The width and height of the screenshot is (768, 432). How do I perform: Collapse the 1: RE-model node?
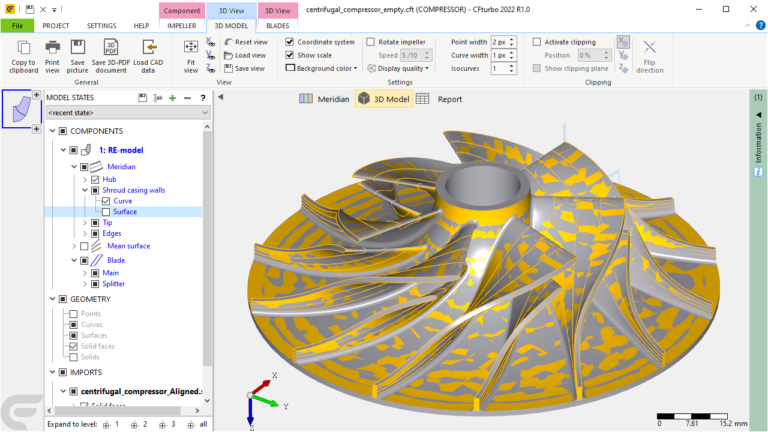[63, 150]
